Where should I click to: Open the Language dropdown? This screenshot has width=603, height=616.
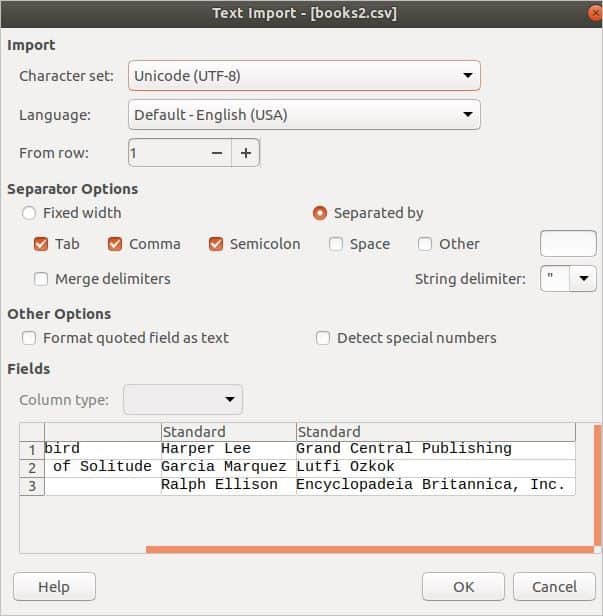(304, 115)
